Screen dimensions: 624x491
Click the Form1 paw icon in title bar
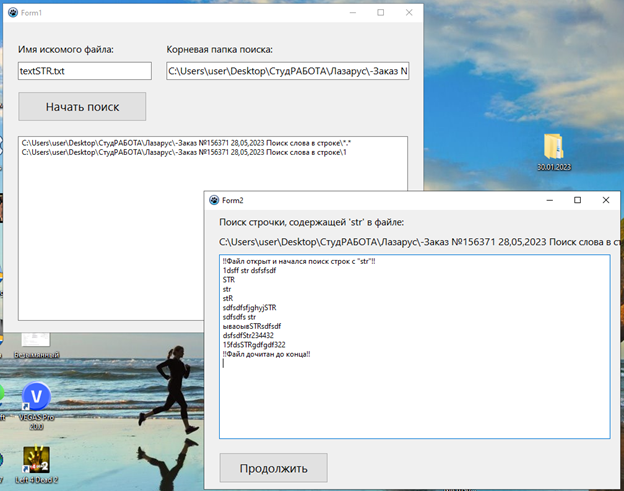click(13, 12)
